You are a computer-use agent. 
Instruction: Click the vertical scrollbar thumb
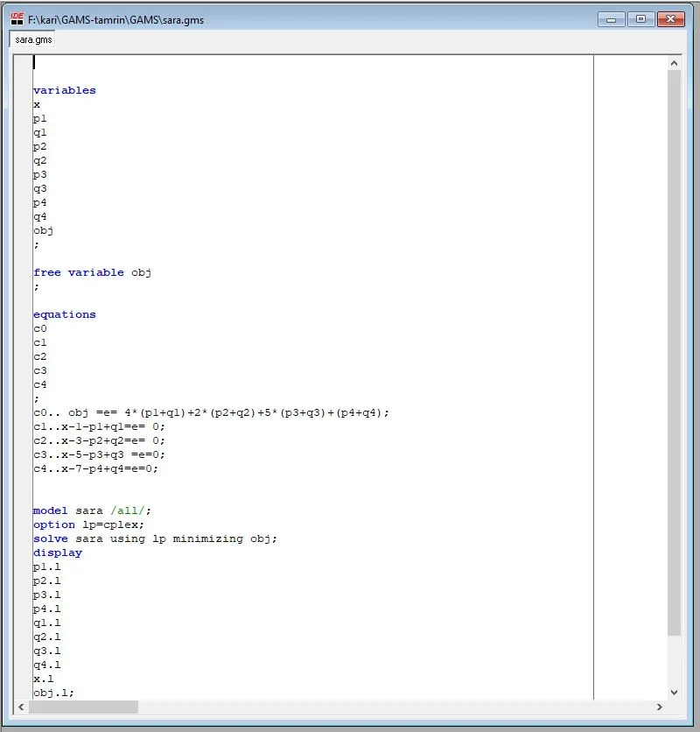[674, 350]
